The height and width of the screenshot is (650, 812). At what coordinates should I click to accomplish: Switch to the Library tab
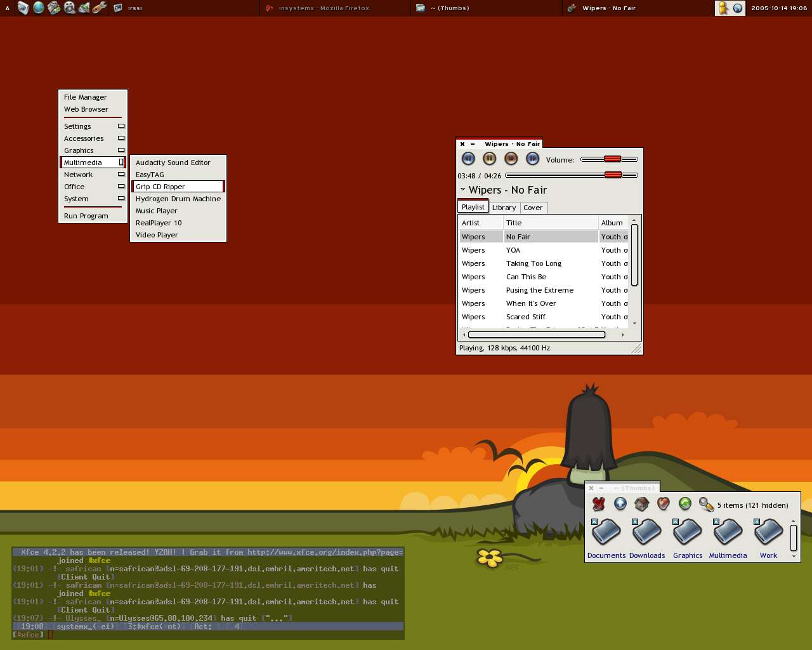tap(504, 208)
